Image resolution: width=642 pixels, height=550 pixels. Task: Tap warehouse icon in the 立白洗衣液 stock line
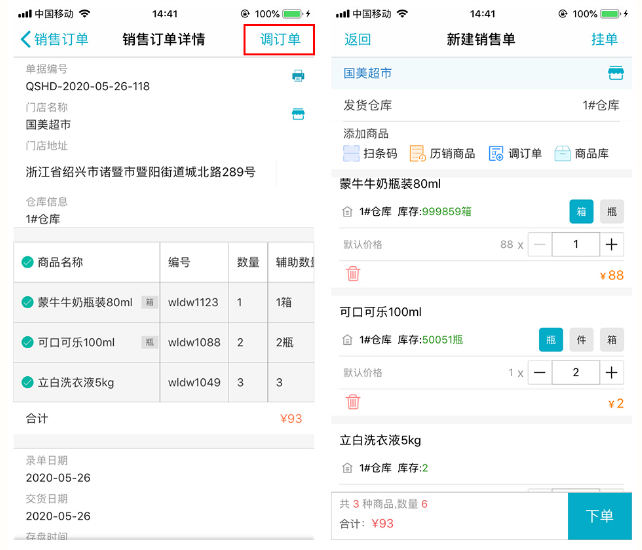point(347,468)
